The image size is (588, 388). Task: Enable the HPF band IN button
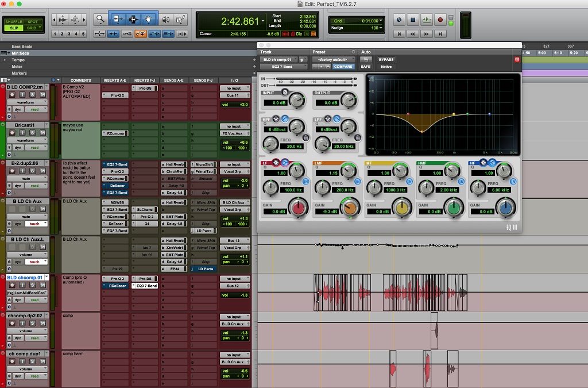(x=306, y=138)
